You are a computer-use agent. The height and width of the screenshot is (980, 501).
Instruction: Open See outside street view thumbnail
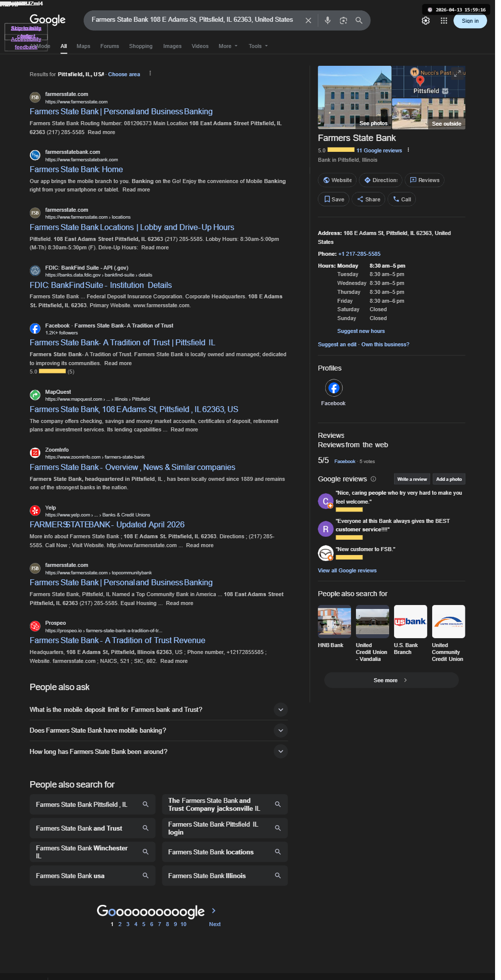tap(429, 113)
